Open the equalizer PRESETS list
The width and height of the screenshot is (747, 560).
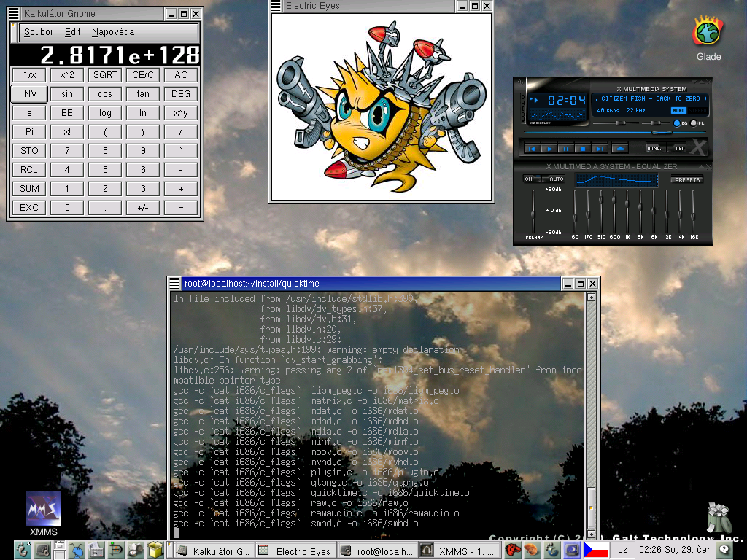pyautogui.click(x=686, y=179)
